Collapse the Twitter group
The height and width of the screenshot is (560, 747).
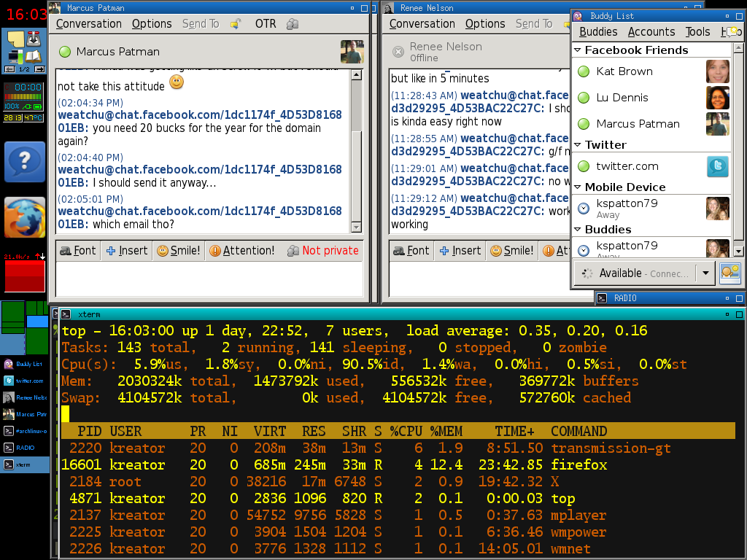[578, 145]
